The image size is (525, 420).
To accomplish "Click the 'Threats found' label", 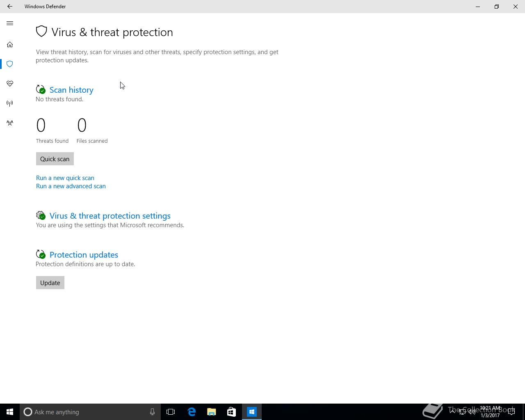I will 52,141.
